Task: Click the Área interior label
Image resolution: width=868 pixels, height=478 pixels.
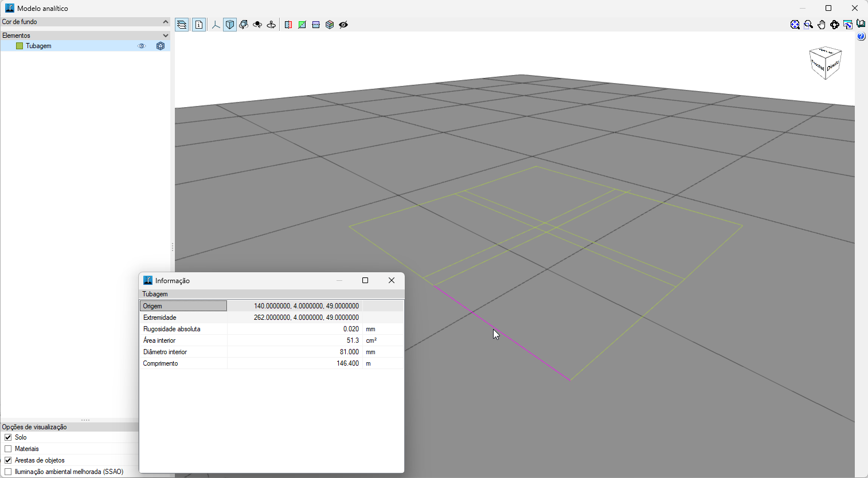Action: tap(159, 340)
